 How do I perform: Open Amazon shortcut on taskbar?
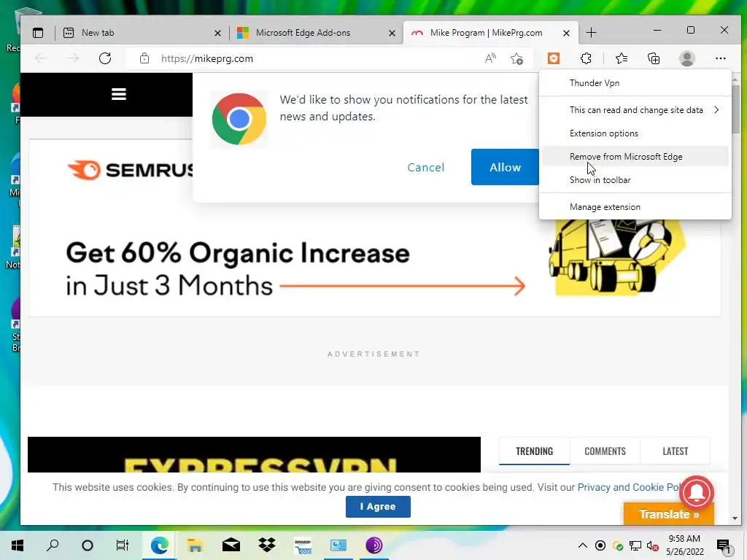[x=303, y=545]
